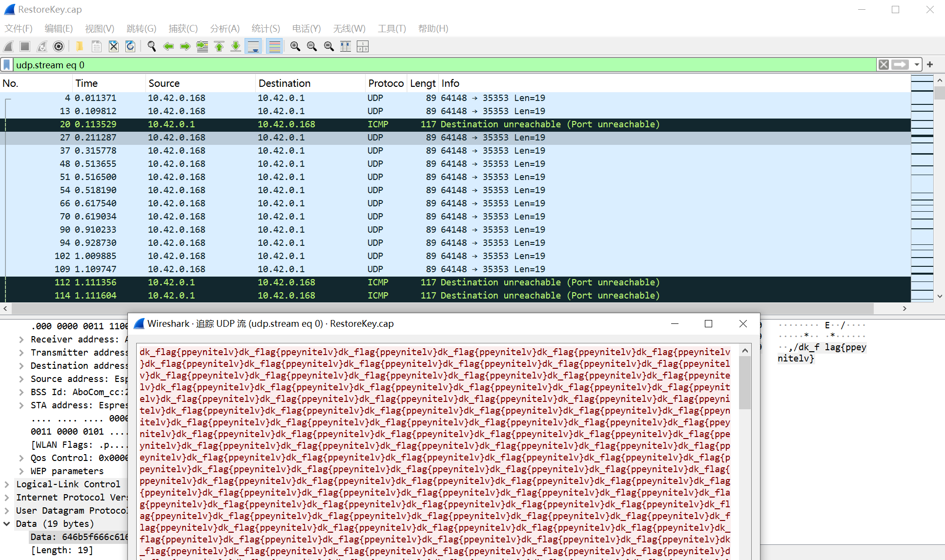Open the 视图(V) menu
The image size is (945, 560).
pos(100,28)
